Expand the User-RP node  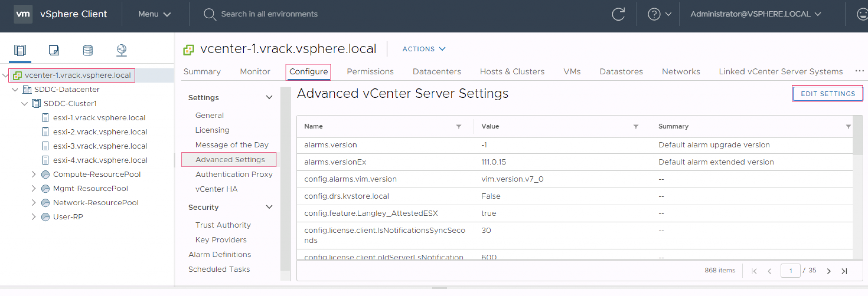34,217
